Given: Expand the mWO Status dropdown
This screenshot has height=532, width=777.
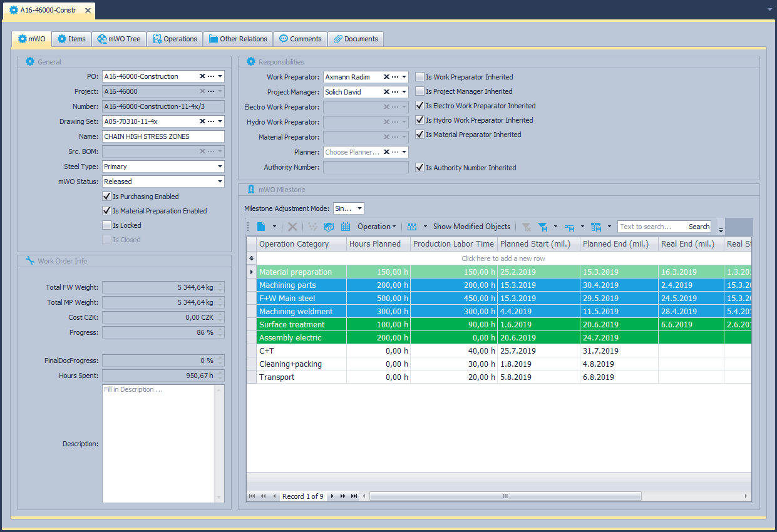Looking at the screenshot, I should [x=220, y=182].
